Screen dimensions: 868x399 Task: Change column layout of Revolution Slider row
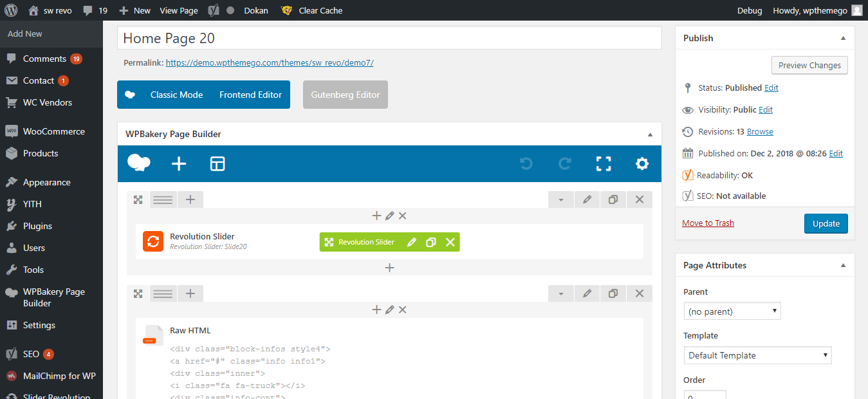[163, 199]
